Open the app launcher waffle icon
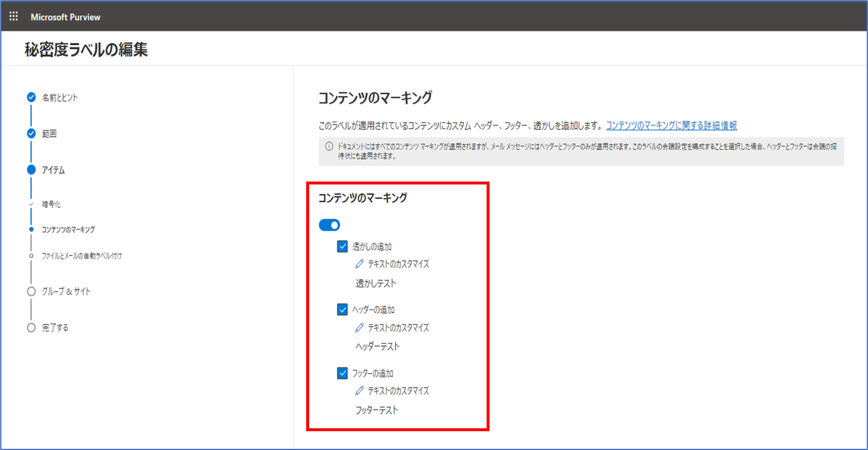Screen dimensions: 868x450 pyautogui.click(x=14, y=16)
